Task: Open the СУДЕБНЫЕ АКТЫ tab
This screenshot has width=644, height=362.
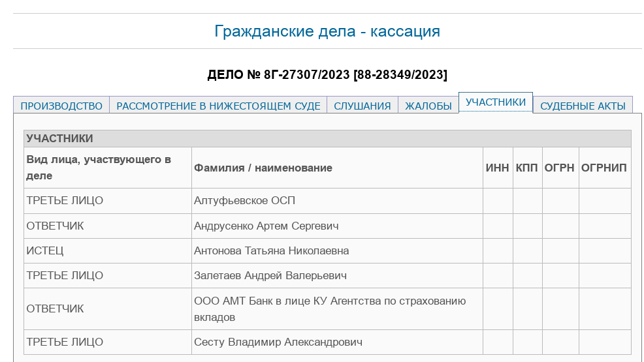Action: 583,106
